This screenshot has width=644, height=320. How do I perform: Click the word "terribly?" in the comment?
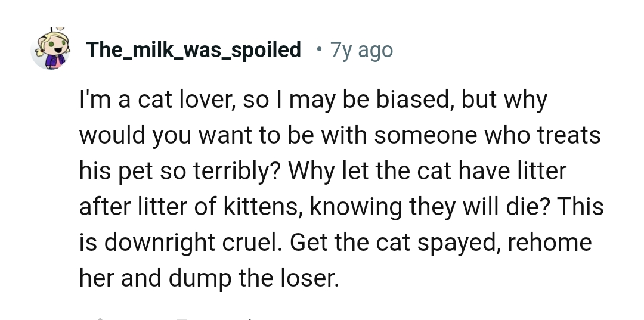tap(237, 172)
